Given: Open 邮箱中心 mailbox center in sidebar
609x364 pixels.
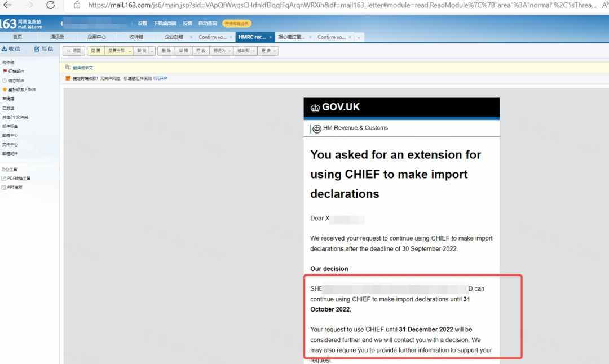Looking at the screenshot, I should coord(10,135).
